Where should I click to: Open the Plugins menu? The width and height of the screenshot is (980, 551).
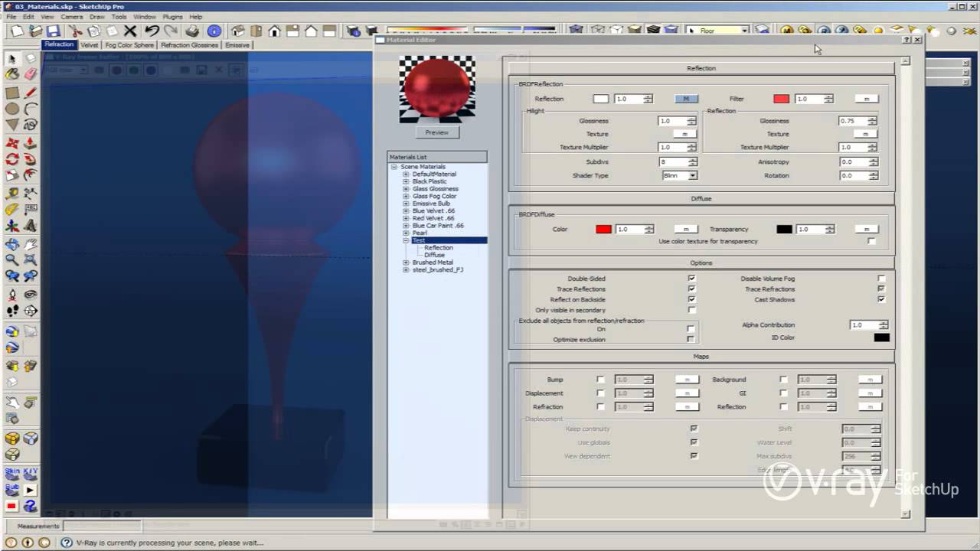(x=172, y=16)
